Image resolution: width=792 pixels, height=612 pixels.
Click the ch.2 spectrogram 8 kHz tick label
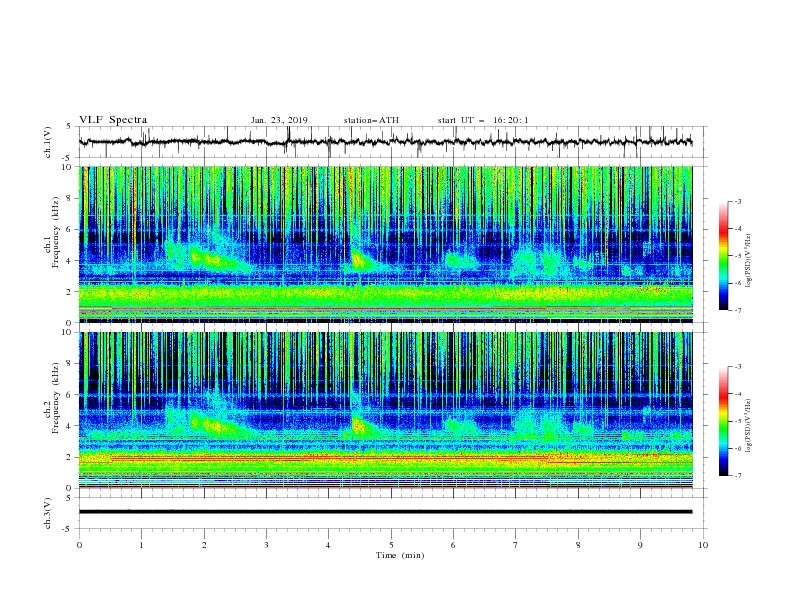click(x=70, y=363)
